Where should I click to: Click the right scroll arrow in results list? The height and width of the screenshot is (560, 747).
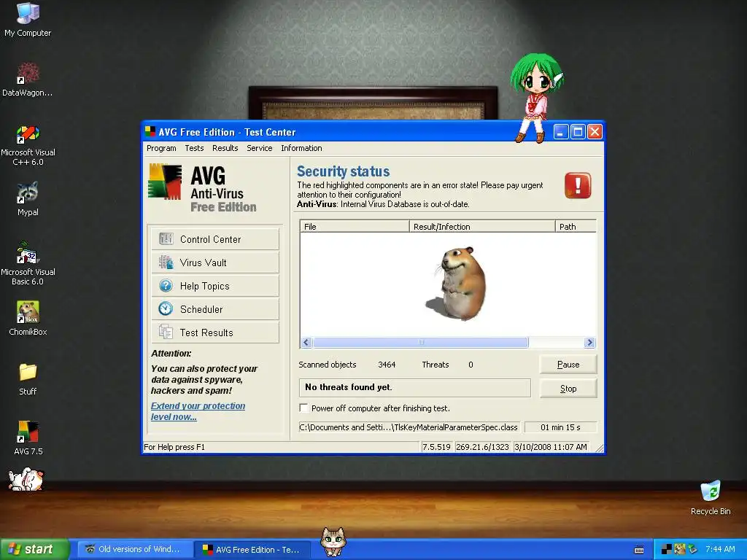589,343
